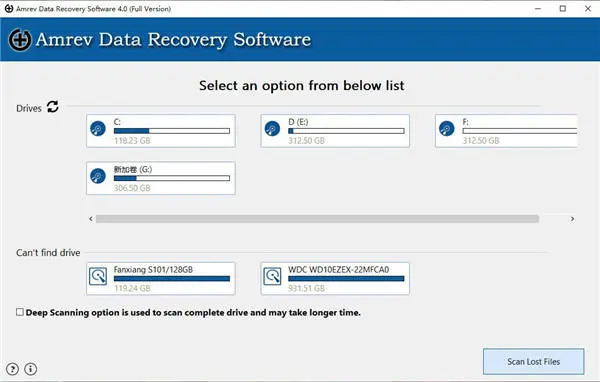Pick the Fanxiang S101/128GB physical disk
Viewport: 600px width, 382px height.
[161, 279]
